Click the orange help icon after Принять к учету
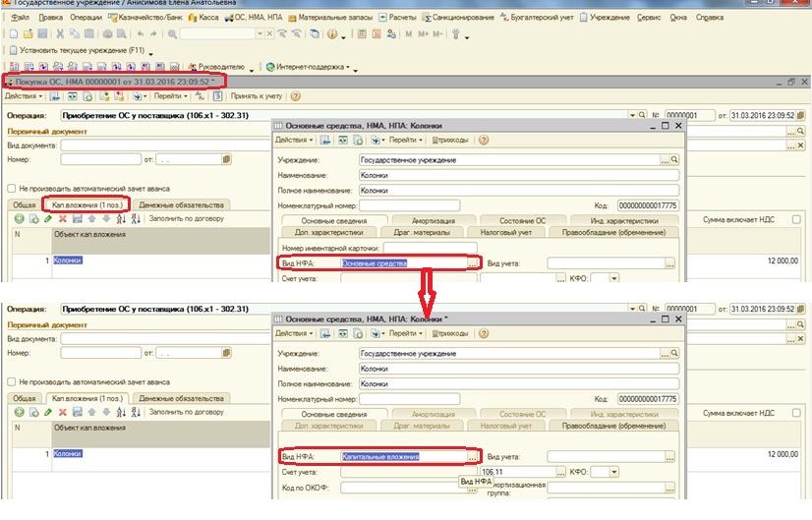The width and height of the screenshot is (812, 520). click(295, 96)
